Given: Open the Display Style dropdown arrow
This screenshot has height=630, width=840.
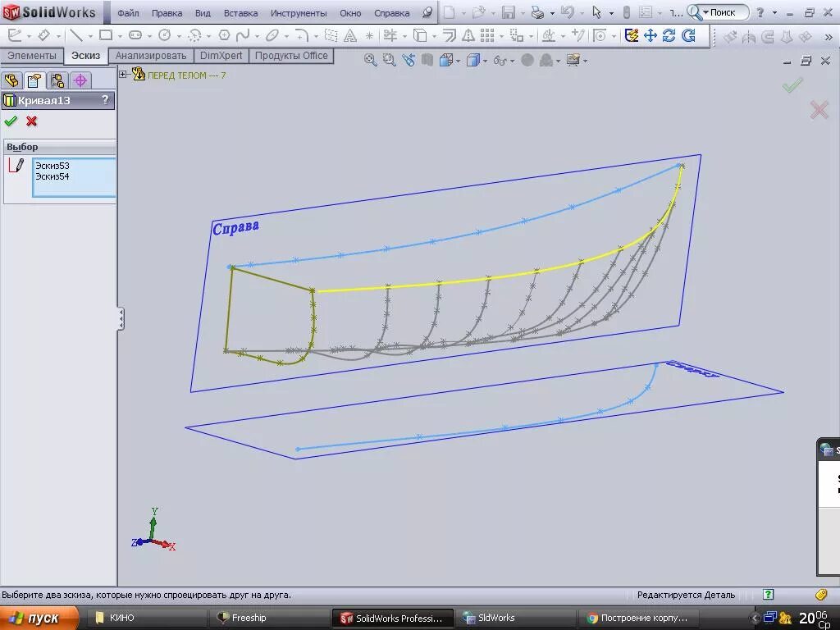Looking at the screenshot, I should click(485, 61).
